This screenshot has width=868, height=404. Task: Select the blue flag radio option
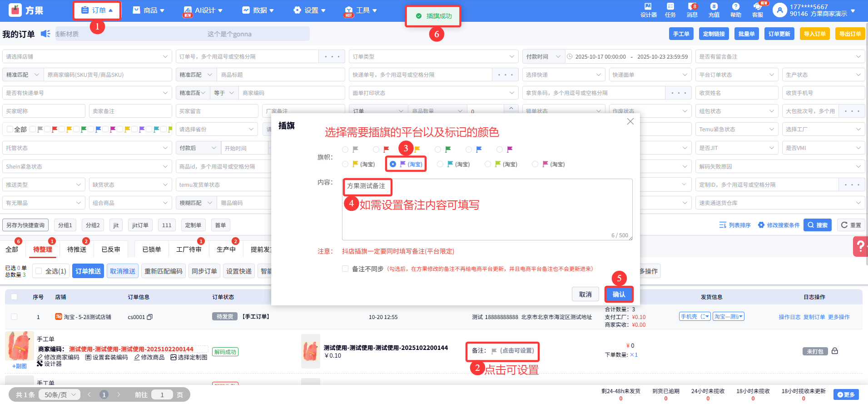pyautogui.click(x=469, y=149)
